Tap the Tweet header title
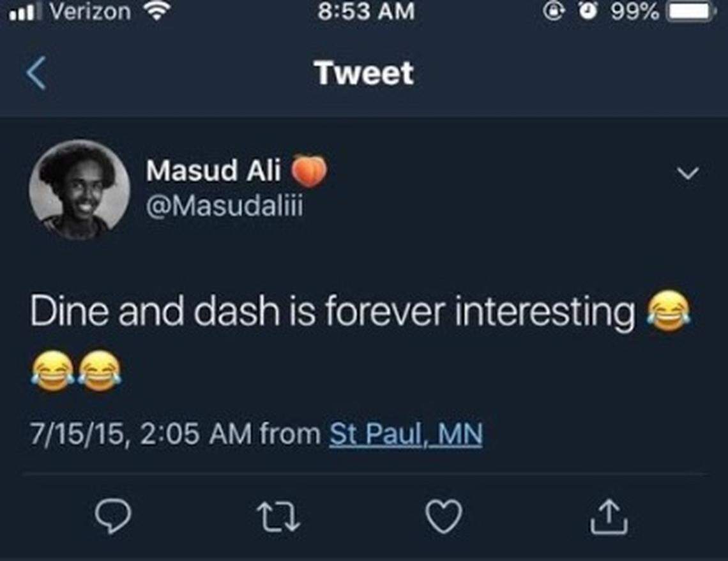This screenshot has height=561, width=728. 364,73
